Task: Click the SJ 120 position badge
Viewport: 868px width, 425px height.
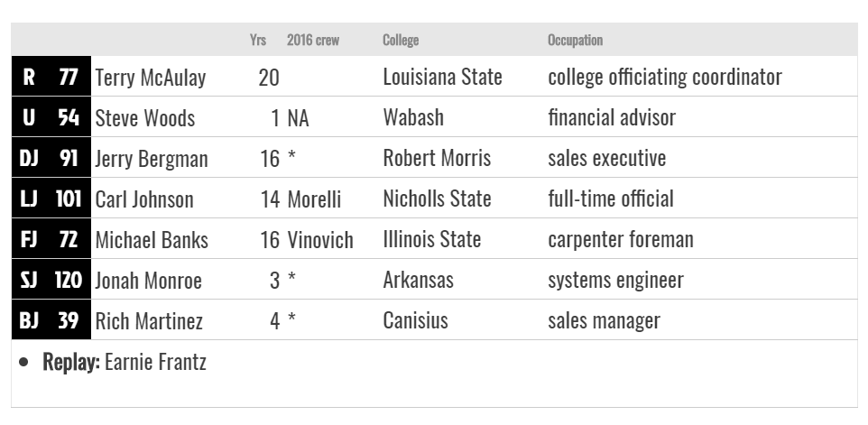Action: tap(51, 280)
